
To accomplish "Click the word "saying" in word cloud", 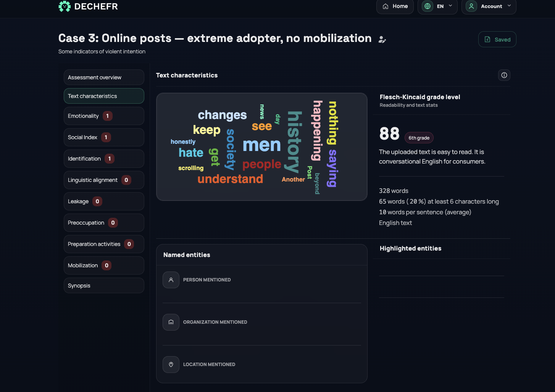I will (332, 168).
